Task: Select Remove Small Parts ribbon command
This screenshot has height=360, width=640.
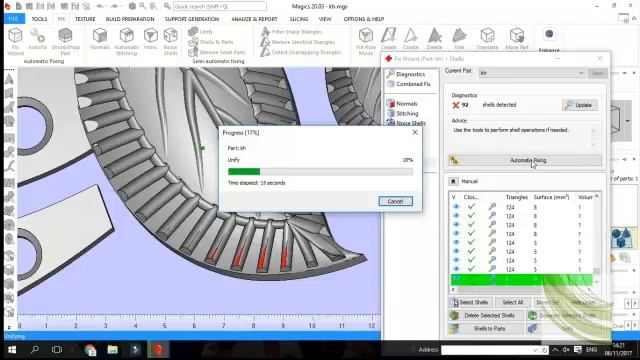Action: pos(217,52)
